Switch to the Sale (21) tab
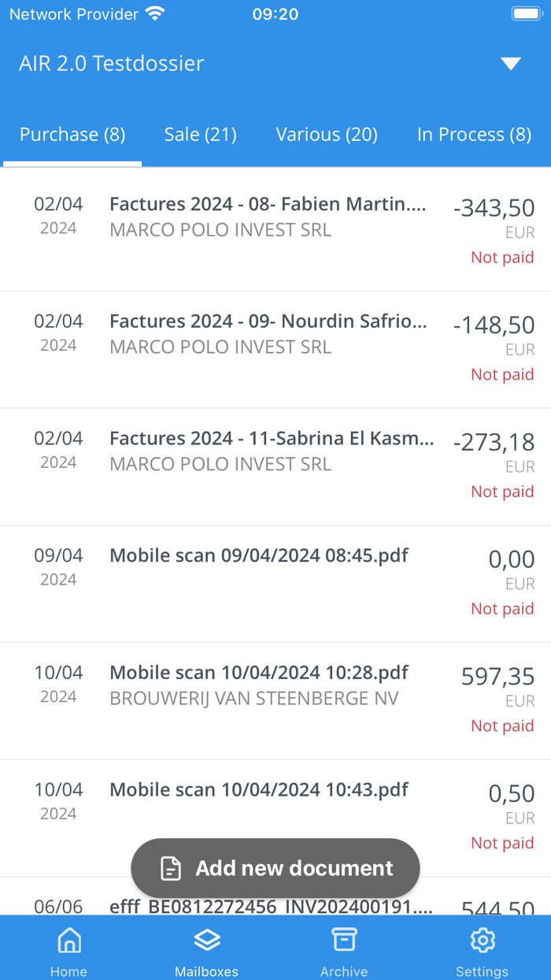Viewport: 551px width, 980px height. (x=200, y=135)
